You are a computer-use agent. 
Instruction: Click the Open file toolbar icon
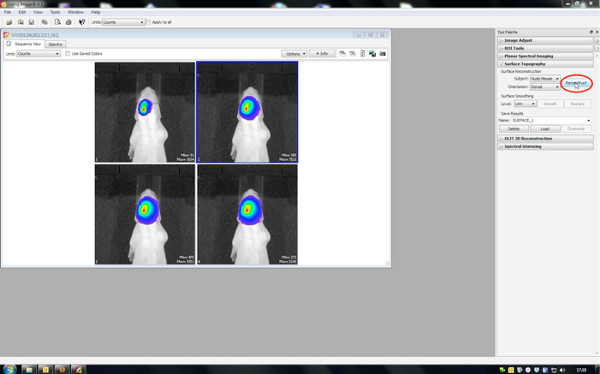point(10,22)
